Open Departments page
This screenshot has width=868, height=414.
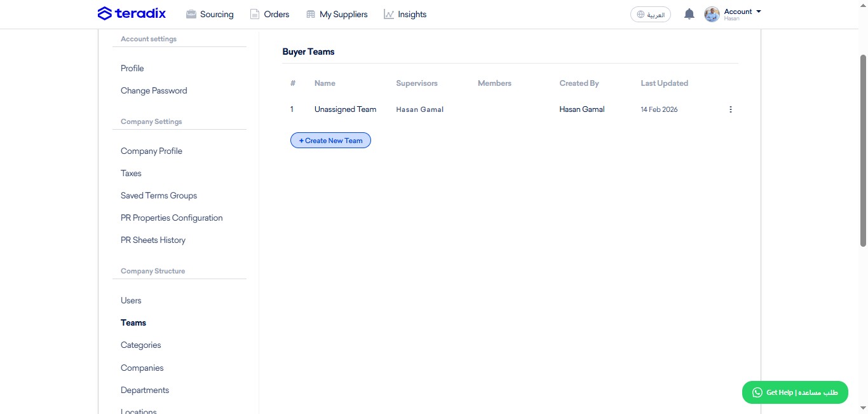145,390
